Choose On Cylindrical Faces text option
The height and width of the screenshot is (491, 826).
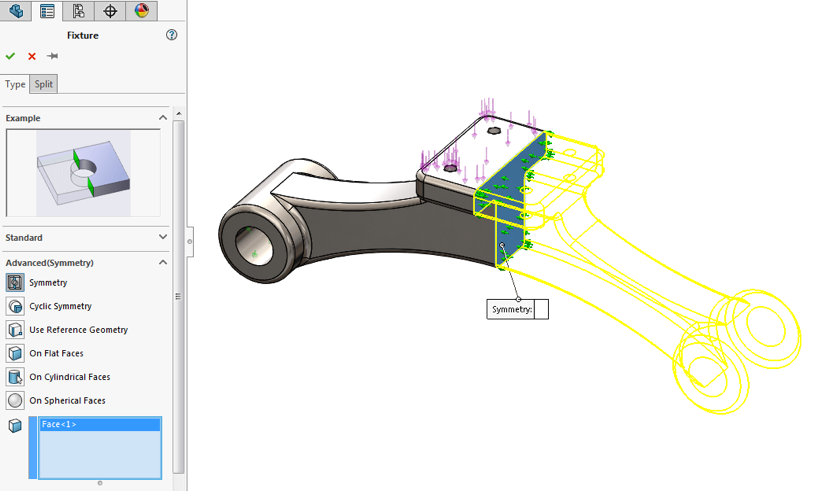[69, 377]
